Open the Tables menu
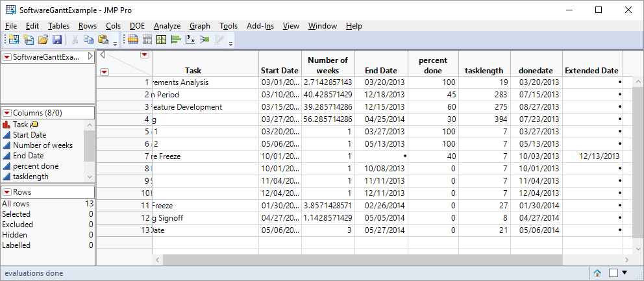Image resolution: width=644 pixels, height=281 pixels. 58,26
